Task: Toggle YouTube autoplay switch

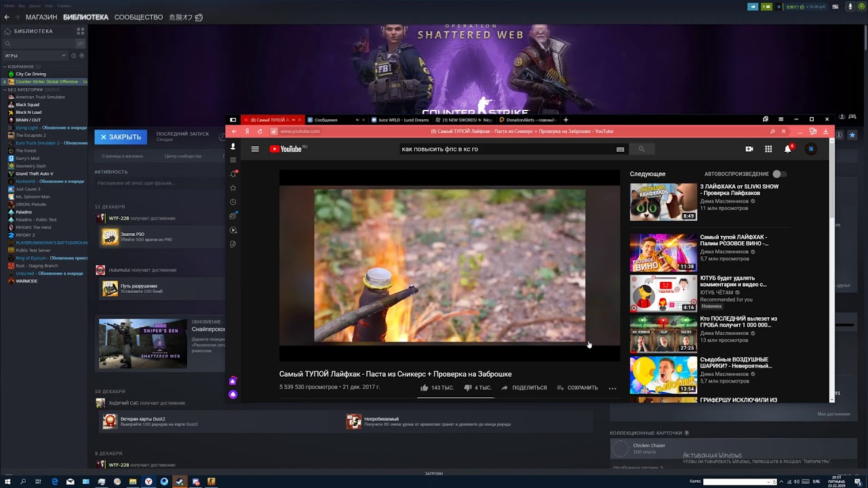Action: point(779,174)
